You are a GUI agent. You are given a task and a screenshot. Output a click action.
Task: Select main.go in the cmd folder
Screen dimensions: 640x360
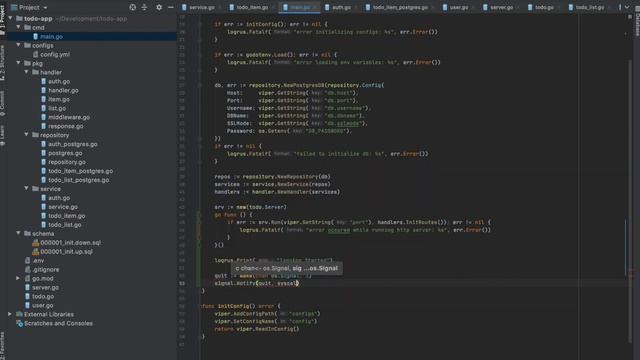[x=51, y=36]
